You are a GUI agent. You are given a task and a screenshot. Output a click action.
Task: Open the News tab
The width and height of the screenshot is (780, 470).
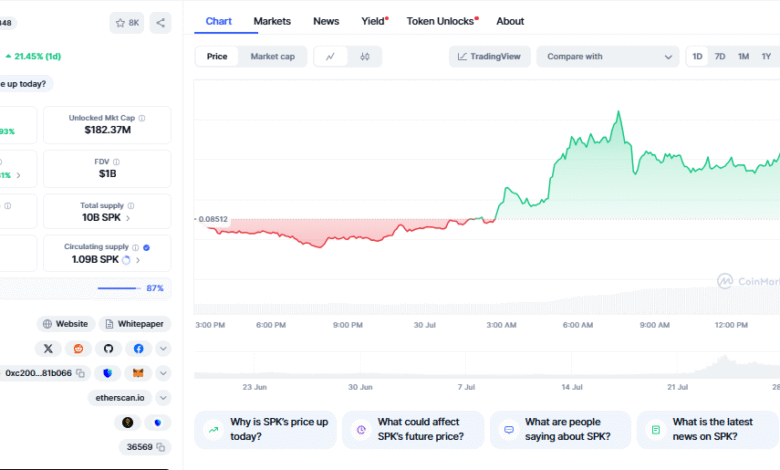click(x=326, y=21)
